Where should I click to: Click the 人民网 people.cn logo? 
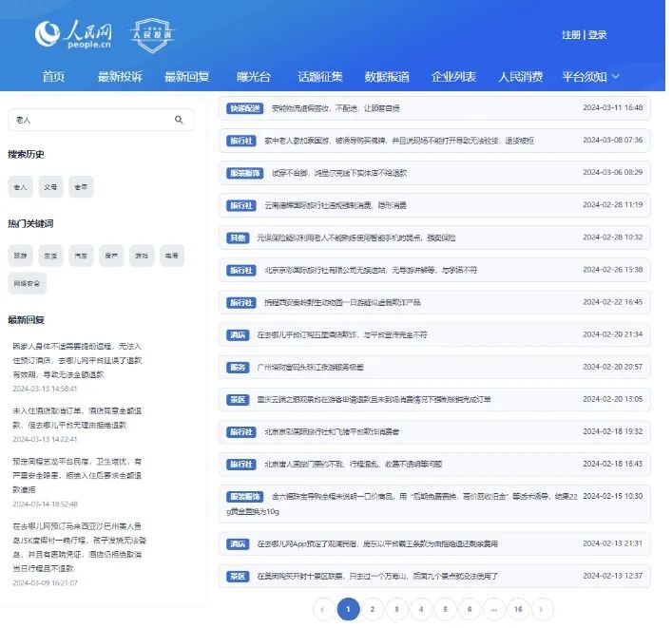coord(73,33)
